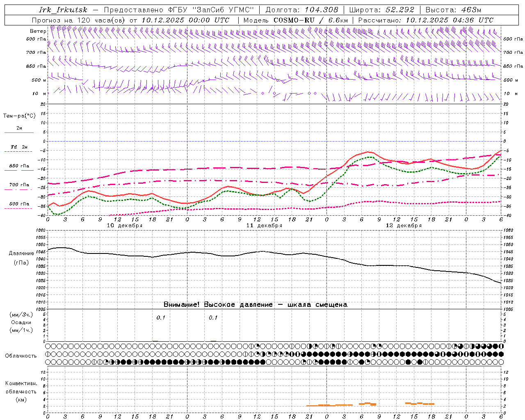Screen dimensions: 525x420
Task: Click the 700 гПа entry in temperature legend
Action: pos(19,185)
